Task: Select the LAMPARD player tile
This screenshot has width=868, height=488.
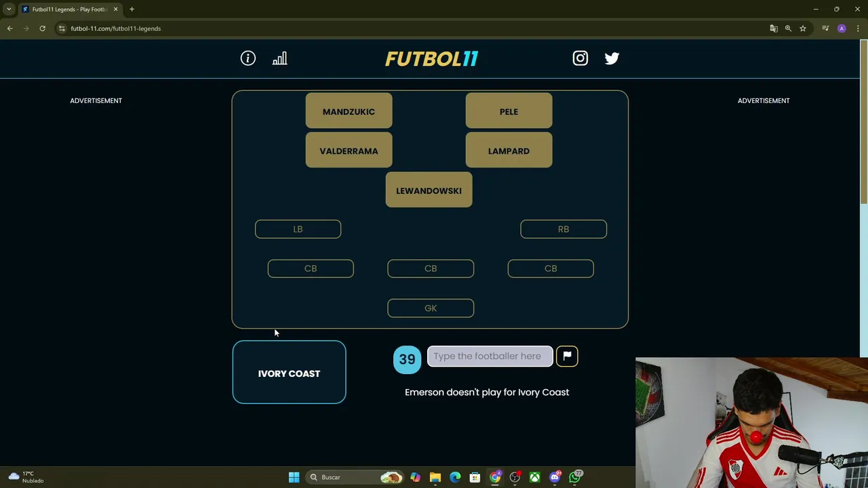Action: (509, 150)
